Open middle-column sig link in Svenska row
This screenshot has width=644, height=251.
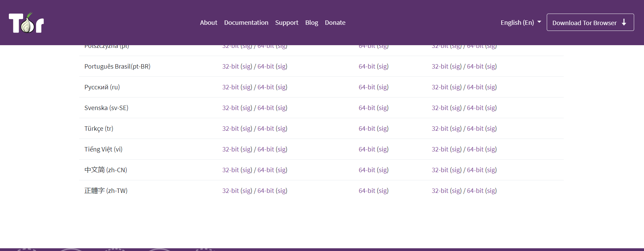point(383,108)
